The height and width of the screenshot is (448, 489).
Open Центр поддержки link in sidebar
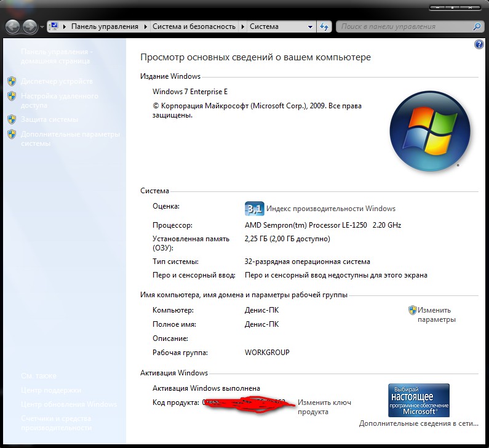click(51, 390)
